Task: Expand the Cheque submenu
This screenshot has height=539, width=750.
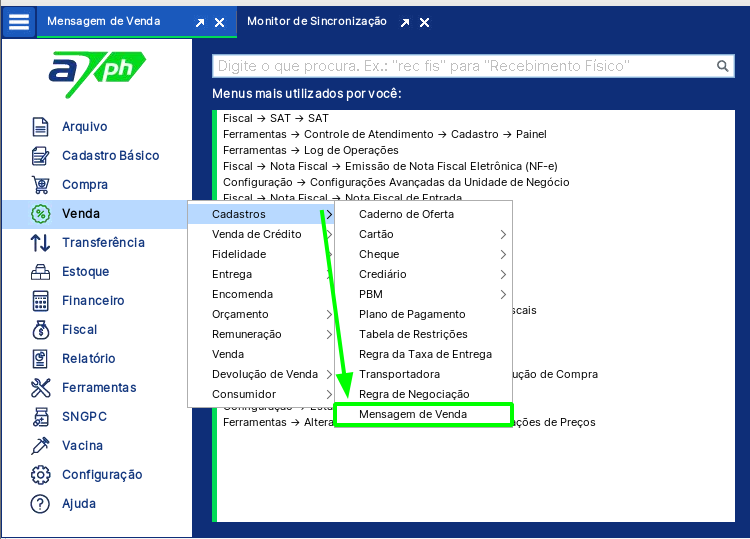Action: 422,254
